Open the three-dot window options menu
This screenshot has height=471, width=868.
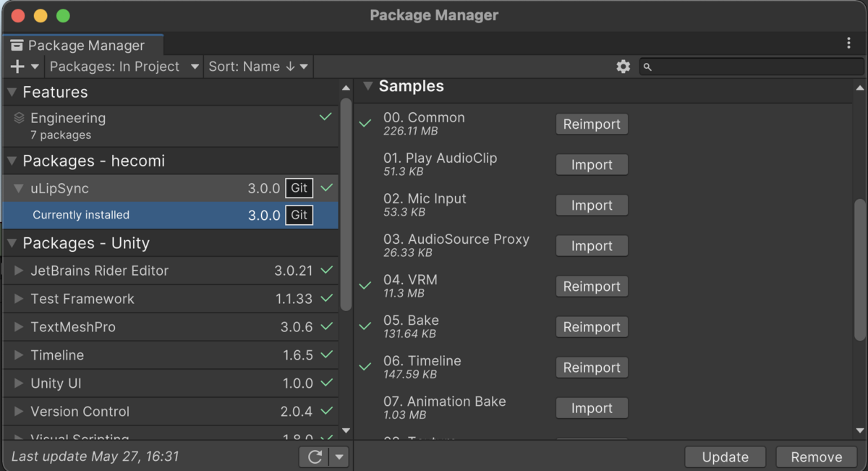(848, 43)
